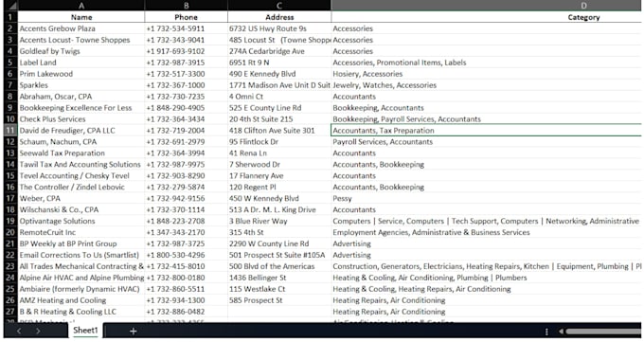Select category cell Jewelry, Watches, Accessories
The height and width of the screenshot is (342, 644).
487,85
